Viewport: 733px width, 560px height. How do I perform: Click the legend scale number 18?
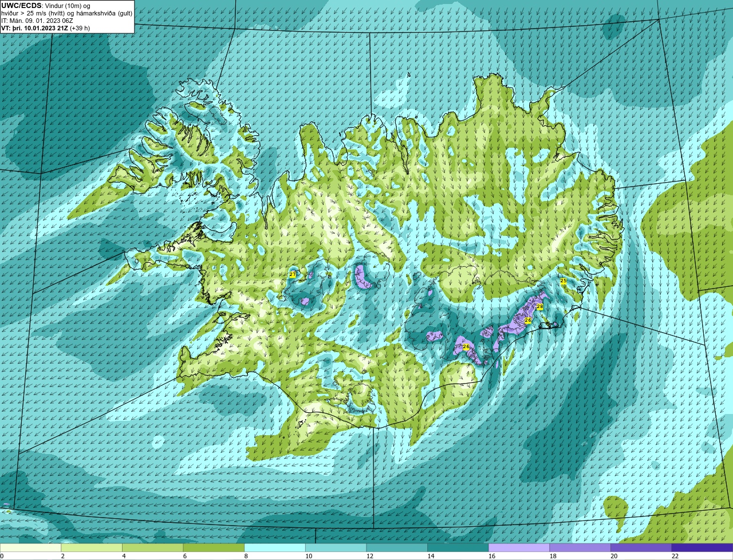pos(553,555)
